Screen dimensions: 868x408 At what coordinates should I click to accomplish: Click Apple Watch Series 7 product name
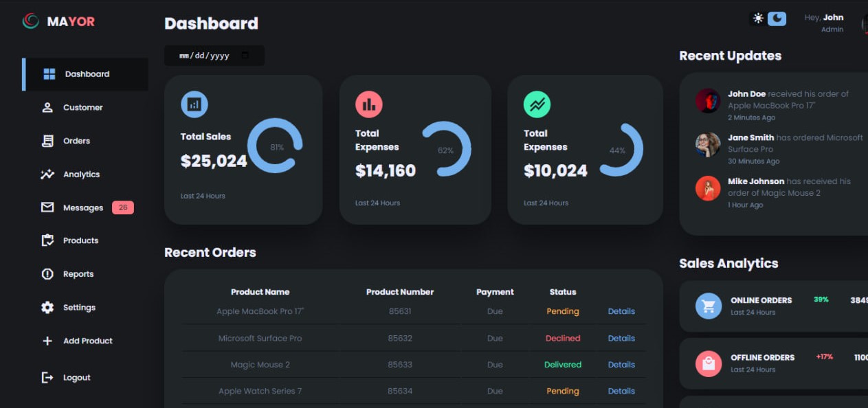[260, 391]
